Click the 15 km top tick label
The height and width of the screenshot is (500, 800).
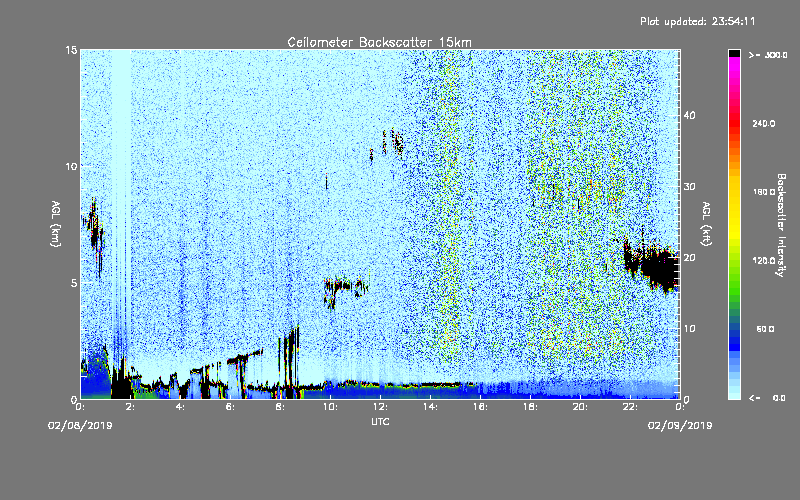pyautogui.click(x=71, y=50)
